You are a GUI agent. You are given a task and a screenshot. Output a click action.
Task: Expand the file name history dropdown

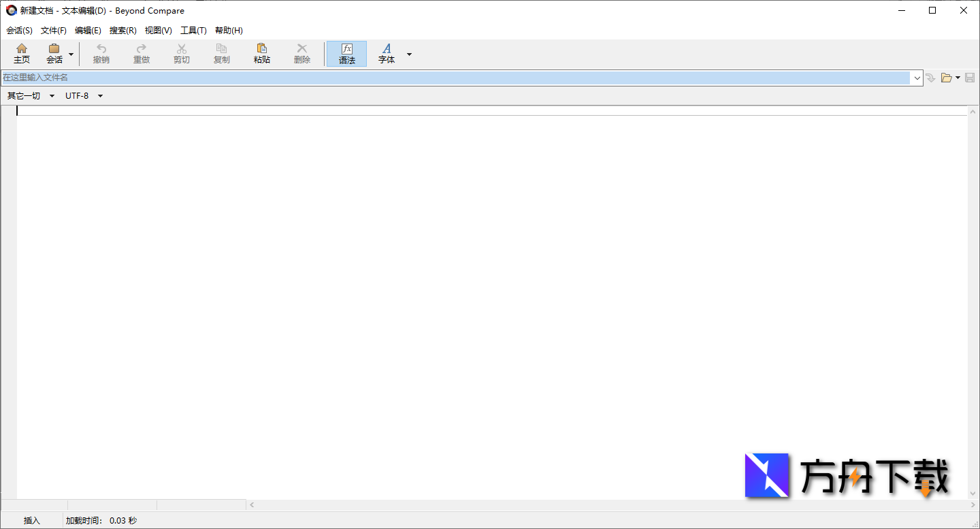click(917, 78)
